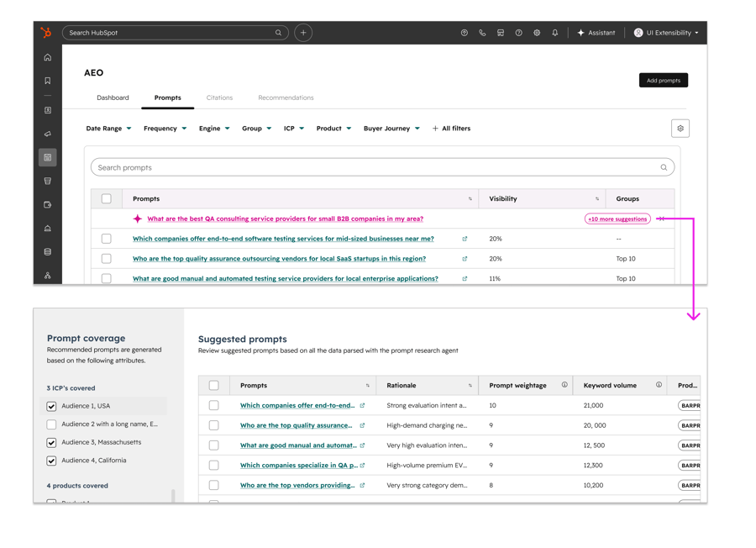Switch to the Citations tab
Image resolution: width=756 pixels, height=548 pixels.
click(219, 97)
